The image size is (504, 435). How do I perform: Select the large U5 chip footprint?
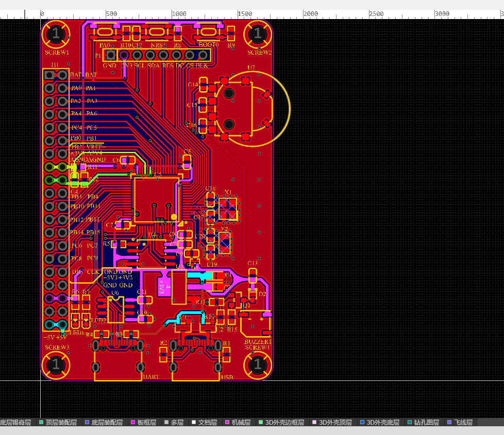click(x=157, y=199)
